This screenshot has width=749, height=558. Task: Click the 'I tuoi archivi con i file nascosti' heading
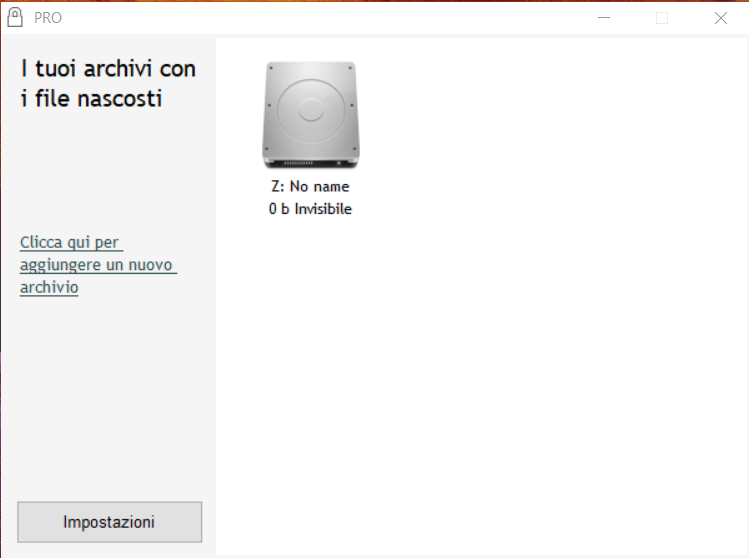pyautogui.click(x=108, y=83)
